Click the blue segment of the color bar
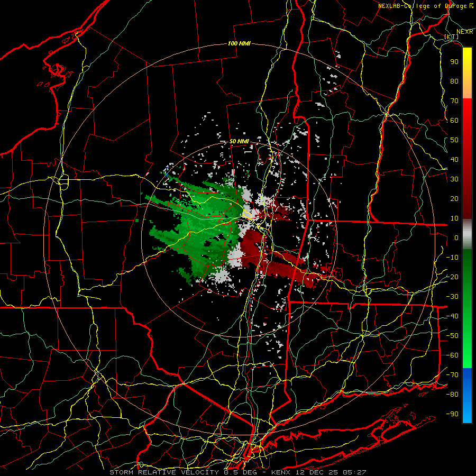 pos(467,396)
